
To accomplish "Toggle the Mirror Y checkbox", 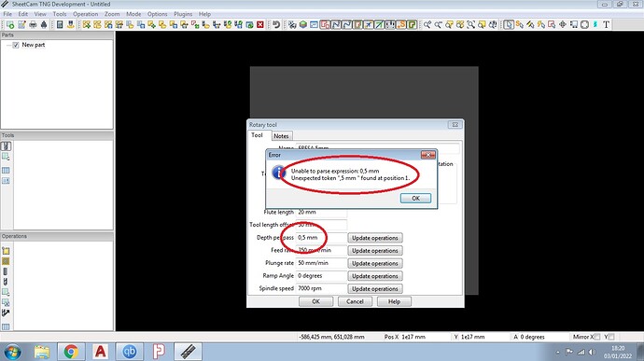I will pyautogui.click(x=611, y=337).
